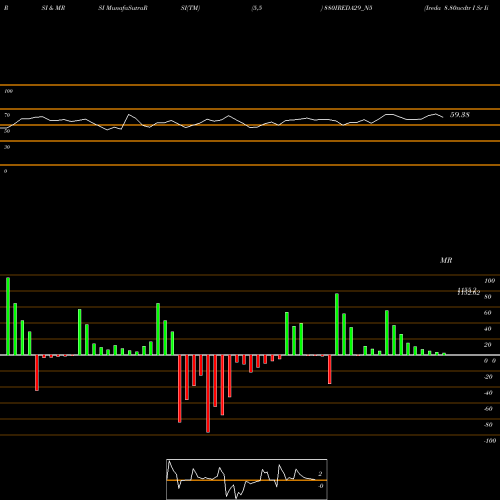Click the header text SI & MR

click(x=53, y=8)
